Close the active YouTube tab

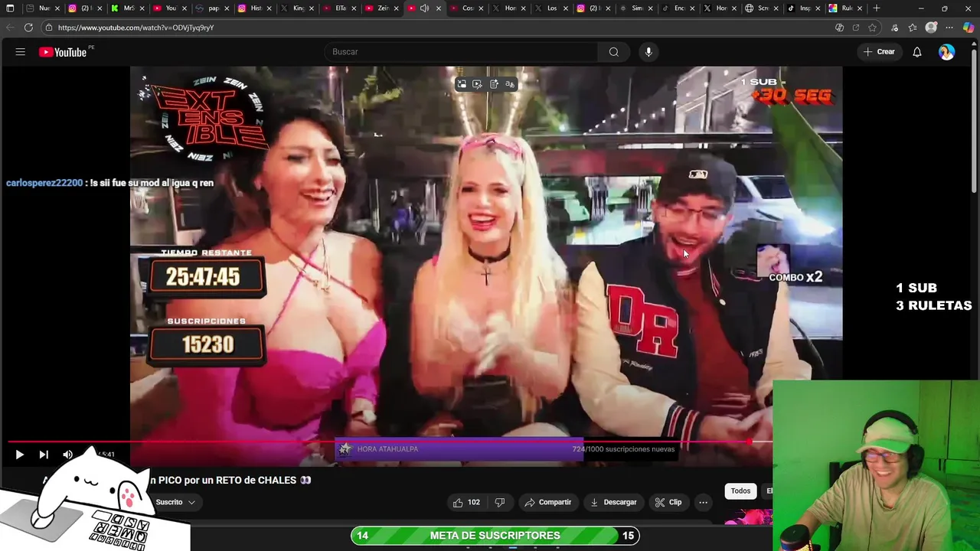tap(439, 8)
